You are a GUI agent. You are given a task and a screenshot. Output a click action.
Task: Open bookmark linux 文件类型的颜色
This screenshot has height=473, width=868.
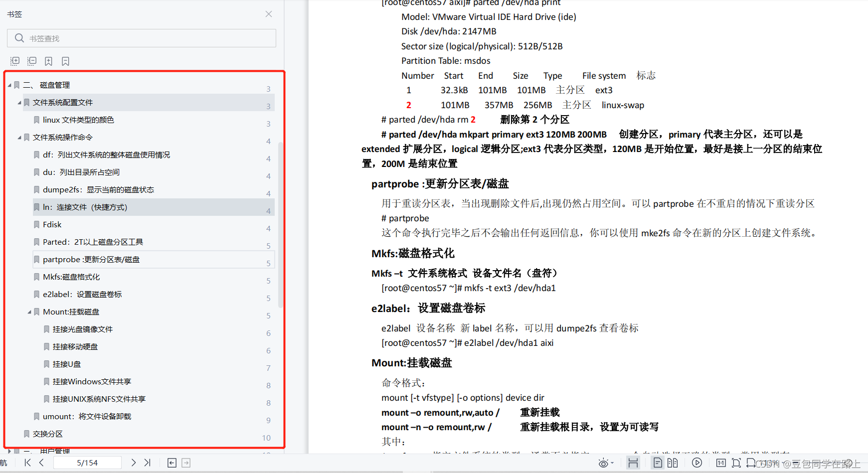[78, 120]
